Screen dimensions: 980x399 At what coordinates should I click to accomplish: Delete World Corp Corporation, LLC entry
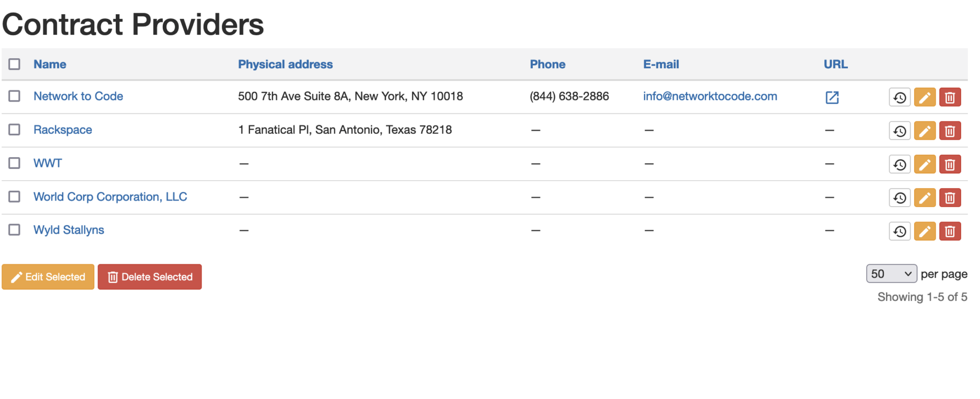point(950,197)
